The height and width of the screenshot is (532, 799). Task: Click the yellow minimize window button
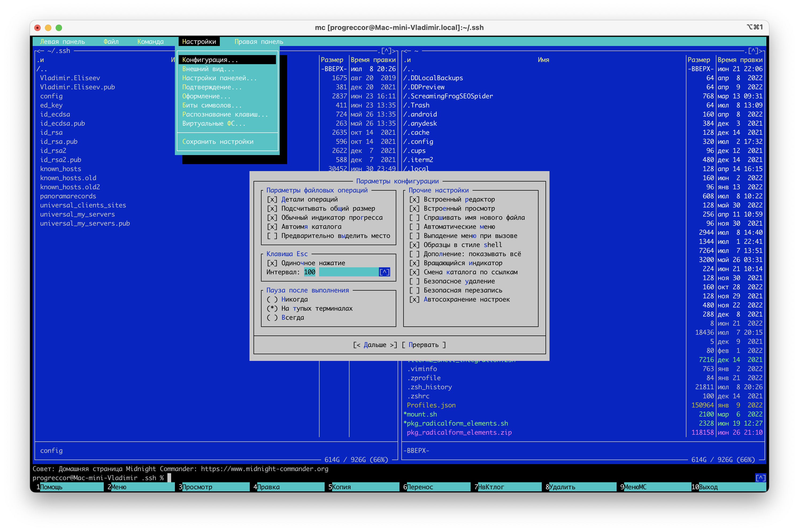pyautogui.click(x=48, y=28)
